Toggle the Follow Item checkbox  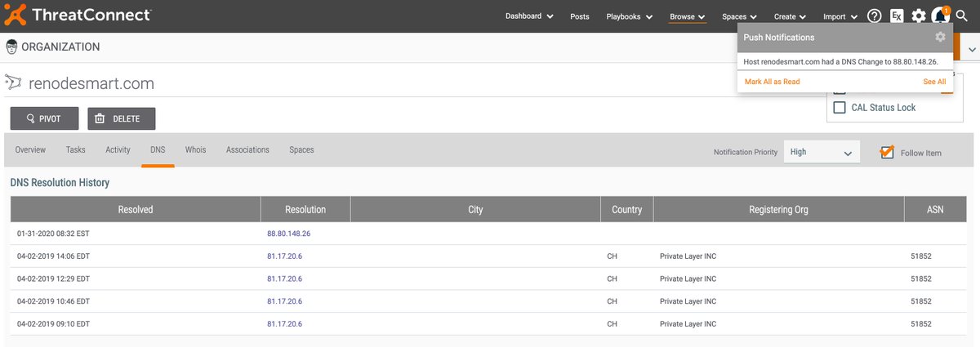pos(888,153)
